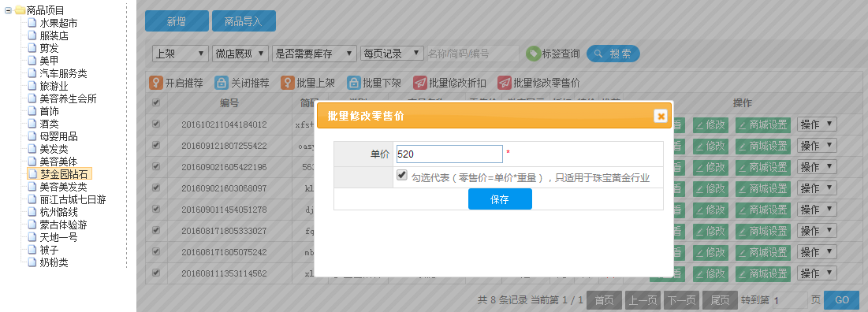
Task: Click the 批量修改零售价 icon
Action: click(505, 83)
